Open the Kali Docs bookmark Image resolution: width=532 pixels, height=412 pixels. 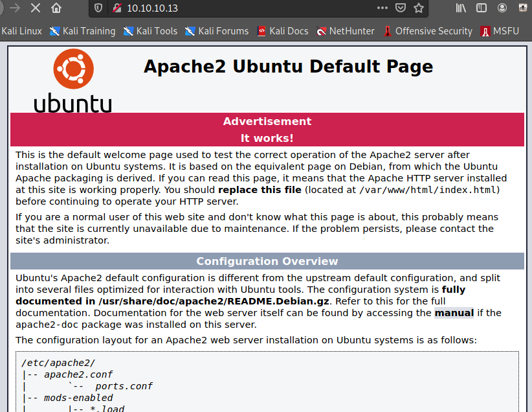click(x=283, y=31)
